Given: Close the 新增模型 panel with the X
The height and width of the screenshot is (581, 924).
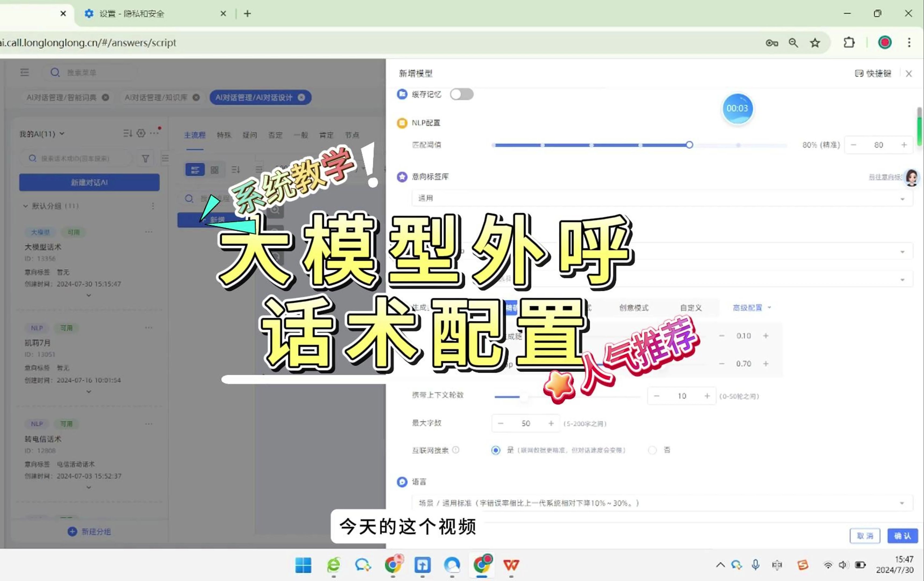Looking at the screenshot, I should tap(909, 73).
